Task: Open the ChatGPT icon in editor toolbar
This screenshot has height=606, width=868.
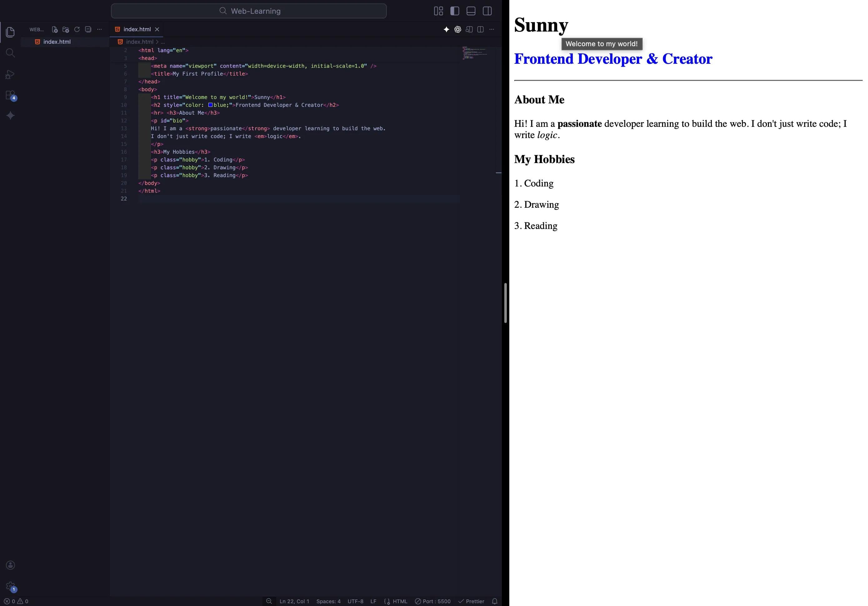Action: click(x=457, y=29)
